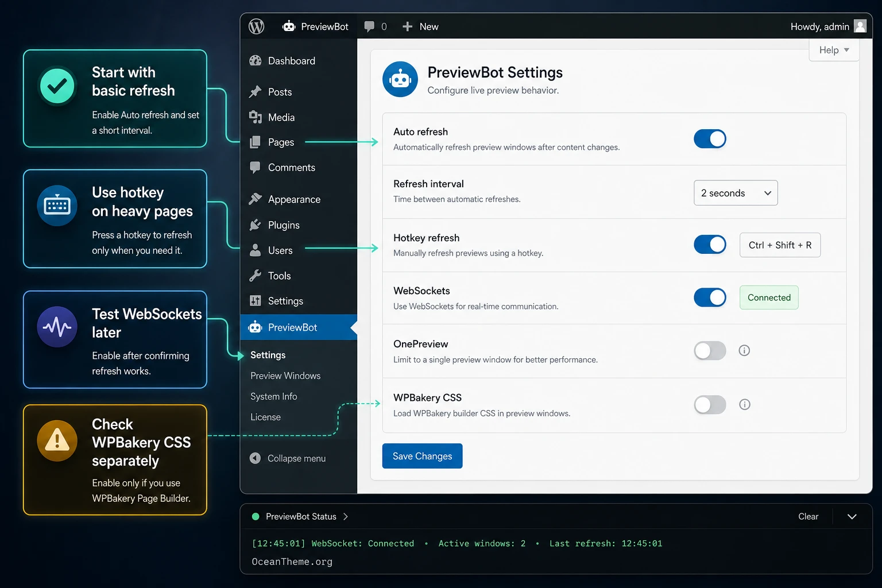Screen dimensions: 882x588
Task: Click the OceanTheme.org text in the log
Action: pyautogui.click(x=292, y=562)
